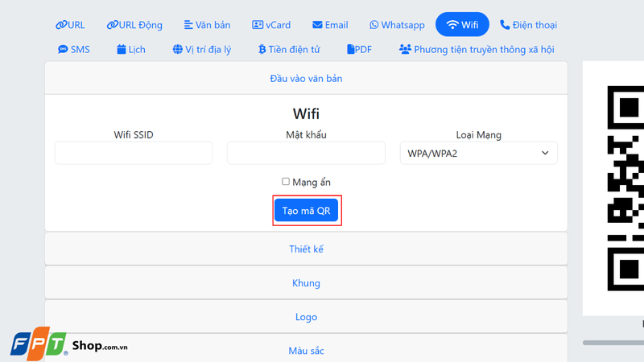This screenshot has height=362, width=644.
Task: Click the Tạo mã QR button
Action: point(307,210)
